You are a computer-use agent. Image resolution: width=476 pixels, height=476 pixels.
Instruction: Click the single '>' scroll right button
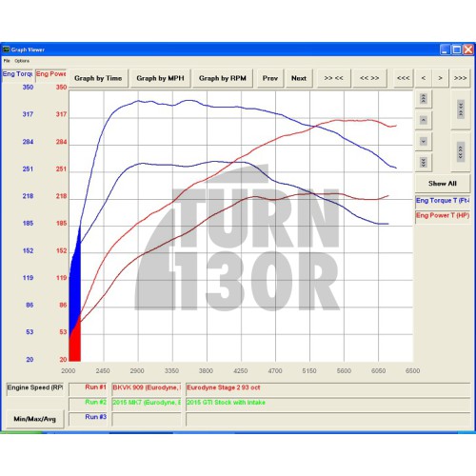440,78
